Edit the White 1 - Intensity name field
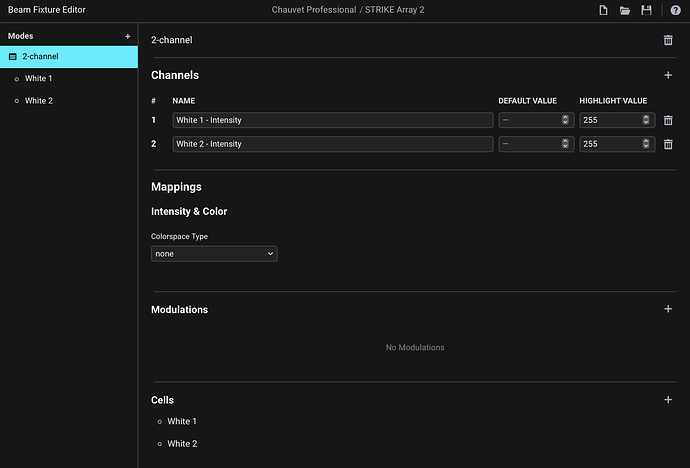Screen dimensions: 690x468 pyautogui.click(x=332, y=120)
